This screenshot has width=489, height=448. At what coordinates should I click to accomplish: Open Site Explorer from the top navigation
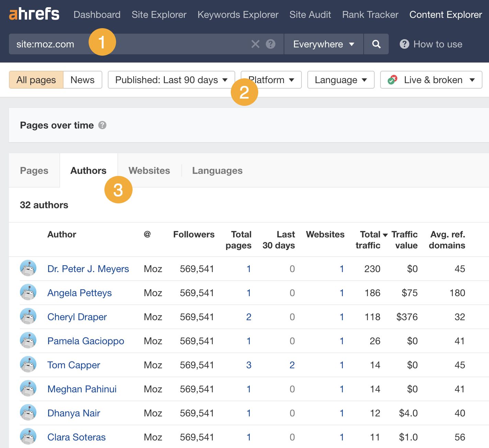pos(159,14)
